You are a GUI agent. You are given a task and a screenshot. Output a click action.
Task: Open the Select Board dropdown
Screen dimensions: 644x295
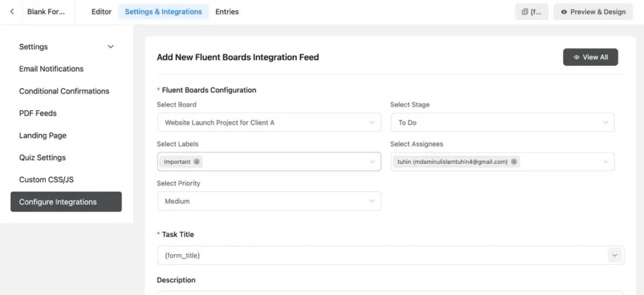269,123
